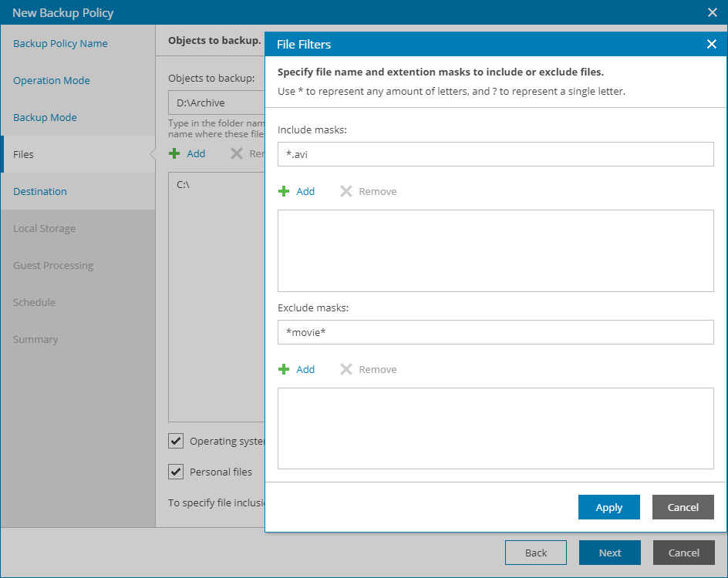Click the green plus icon beside Objects to backup Add

tap(174, 153)
